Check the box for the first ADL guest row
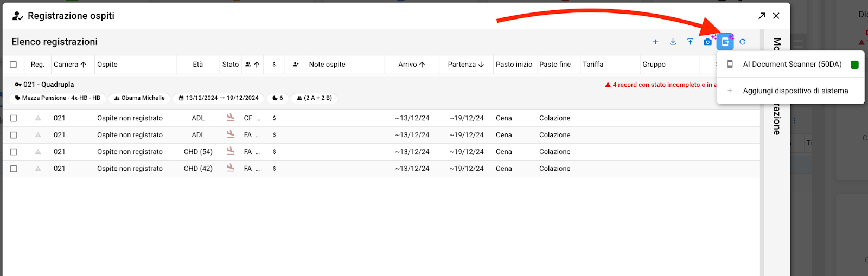868x276 pixels. click(14, 118)
